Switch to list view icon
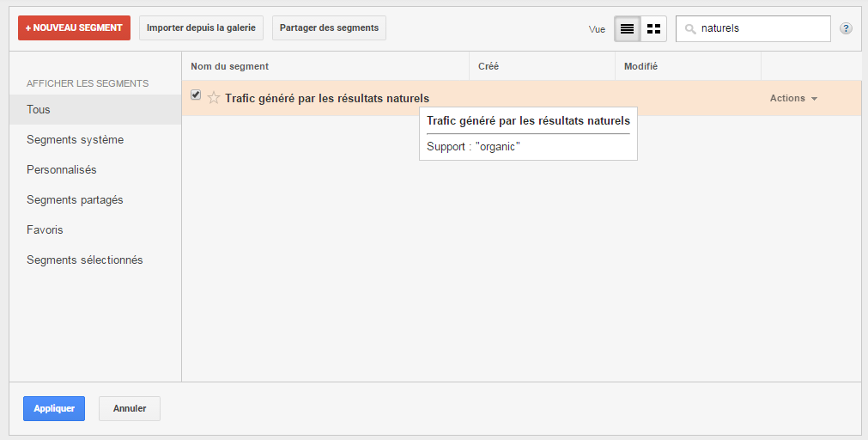This screenshot has height=440, width=868. (x=628, y=29)
